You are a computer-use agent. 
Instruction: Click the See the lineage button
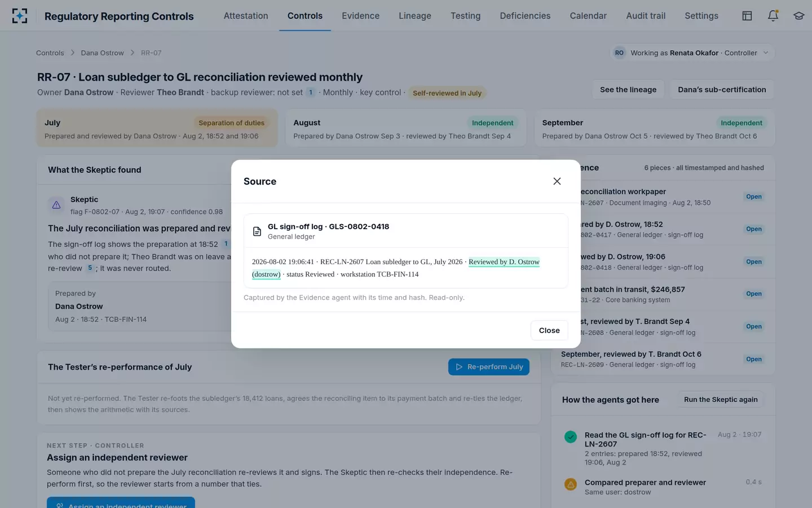point(628,90)
